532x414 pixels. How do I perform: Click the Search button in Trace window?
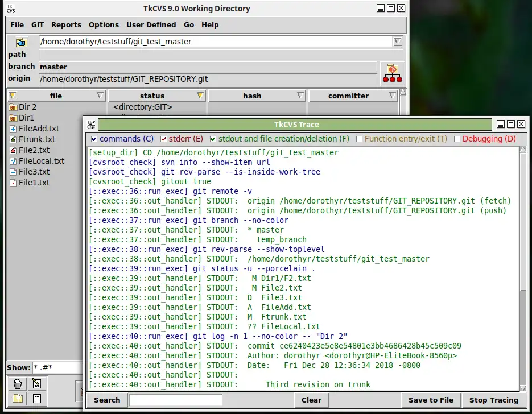tap(107, 400)
